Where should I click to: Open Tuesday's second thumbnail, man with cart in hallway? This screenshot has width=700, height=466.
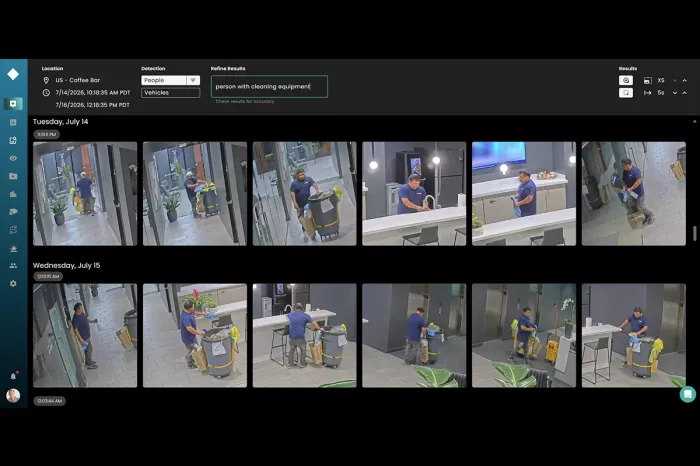click(x=195, y=194)
